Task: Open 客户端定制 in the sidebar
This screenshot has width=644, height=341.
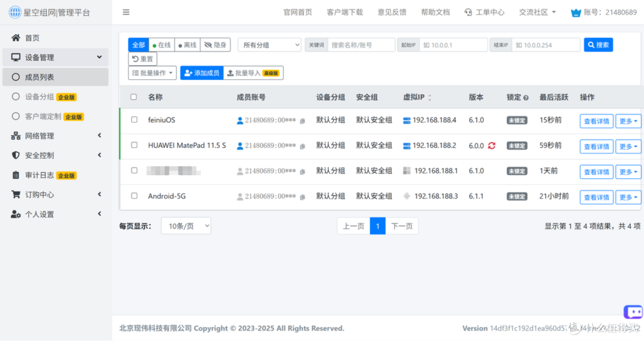Action: [55, 117]
